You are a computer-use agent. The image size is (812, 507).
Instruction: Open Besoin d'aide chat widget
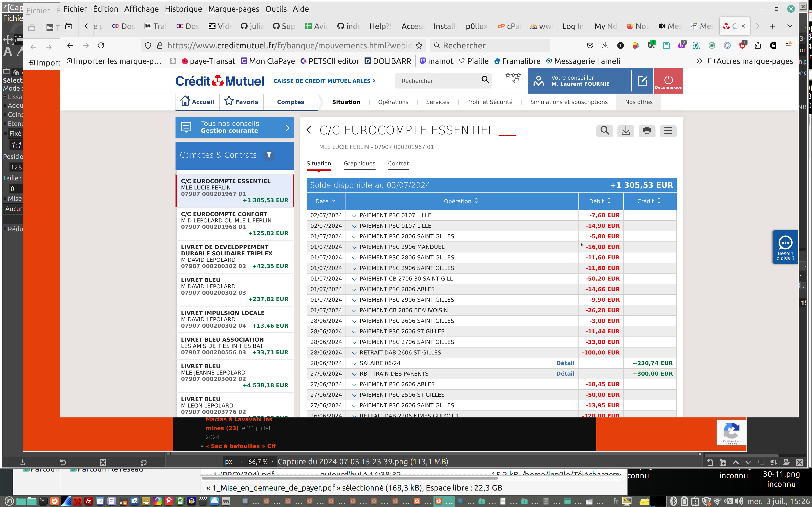(785, 247)
